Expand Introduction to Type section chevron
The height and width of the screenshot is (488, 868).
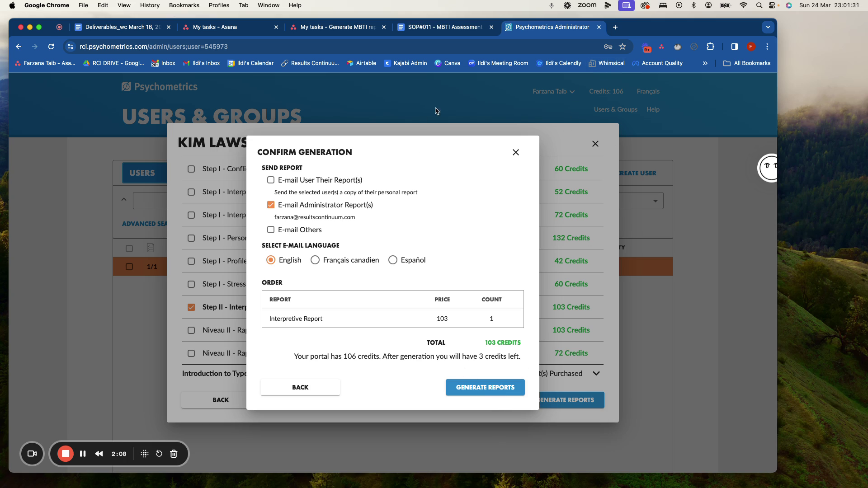point(596,373)
